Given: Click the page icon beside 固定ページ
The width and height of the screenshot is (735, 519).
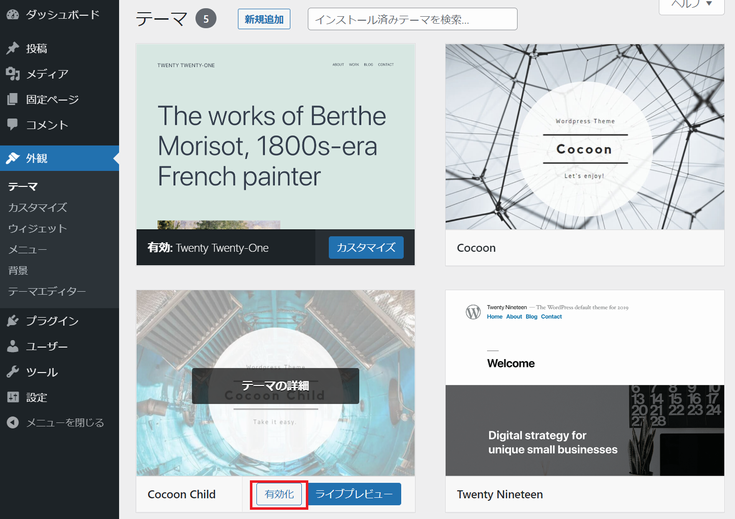Looking at the screenshot, I should [x=12, y=100].
